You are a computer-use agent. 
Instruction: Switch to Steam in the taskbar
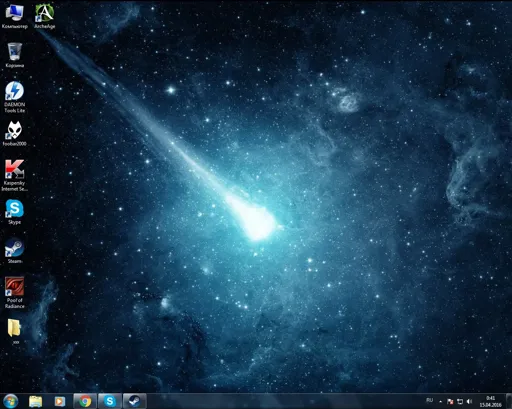coord(134,401)
